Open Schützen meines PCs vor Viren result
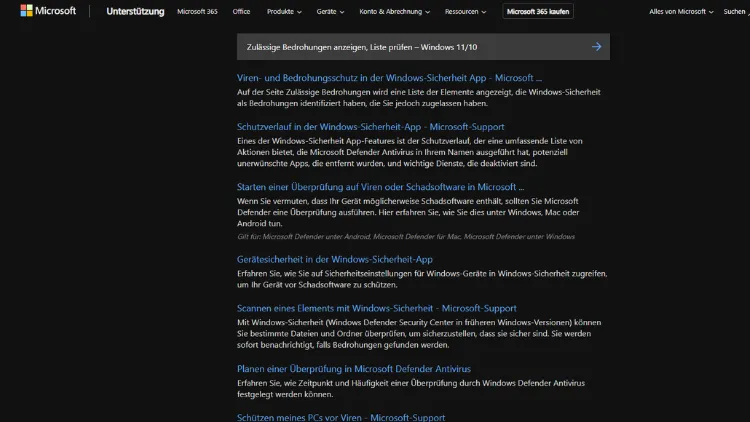Screen dimensions: 750x422 341,417
